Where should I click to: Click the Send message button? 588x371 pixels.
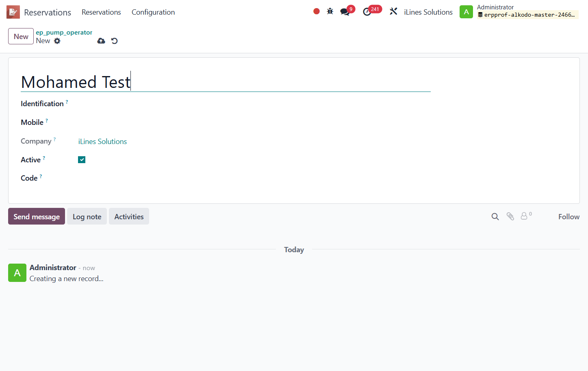37,216
